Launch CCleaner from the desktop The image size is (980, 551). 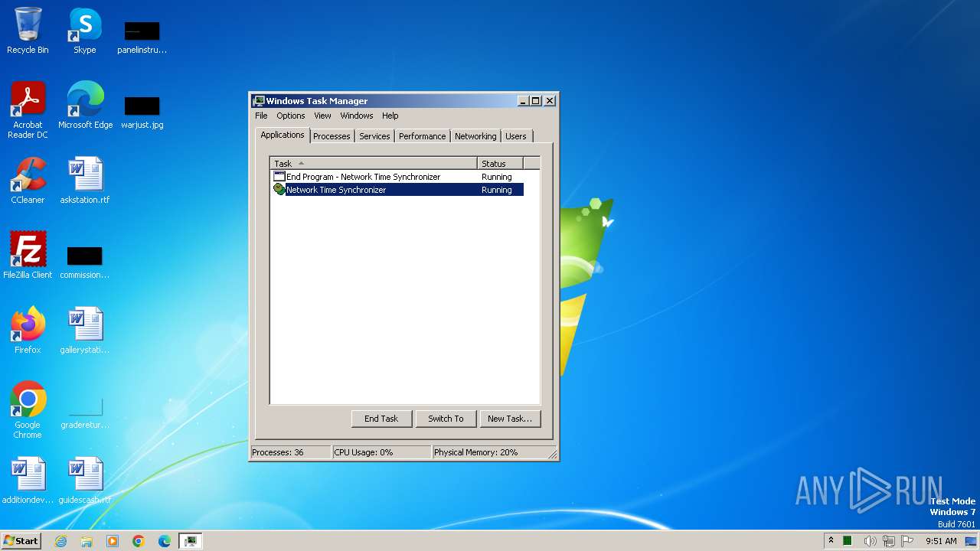pos(28,180)
